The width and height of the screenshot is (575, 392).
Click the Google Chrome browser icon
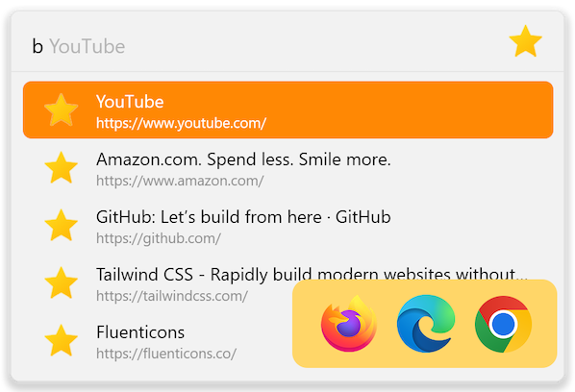[503, 324]
